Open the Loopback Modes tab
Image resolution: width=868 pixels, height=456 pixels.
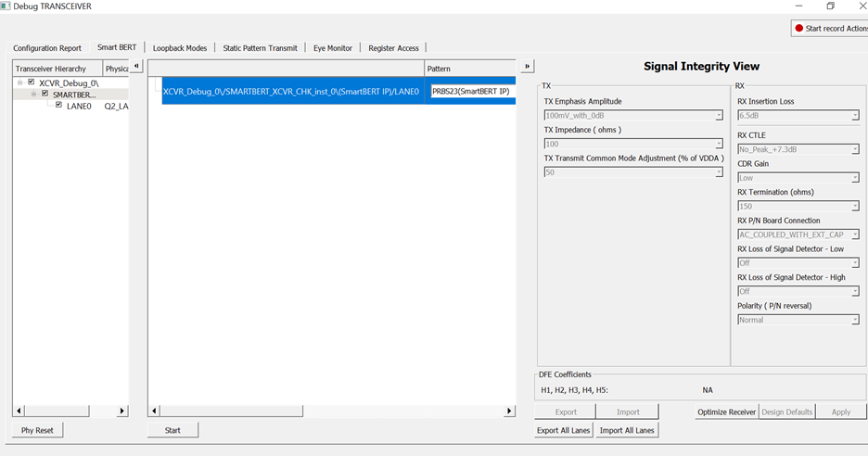pos(180,48)
